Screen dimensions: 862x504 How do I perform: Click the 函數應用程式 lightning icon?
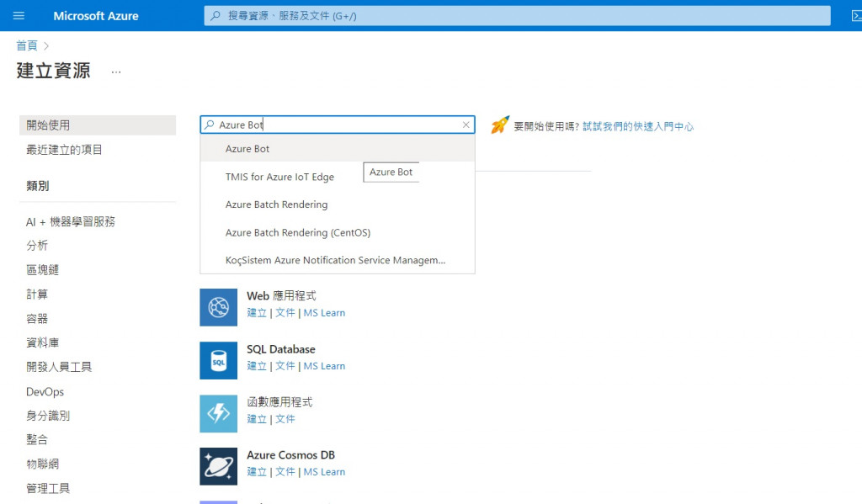[218, 413]
